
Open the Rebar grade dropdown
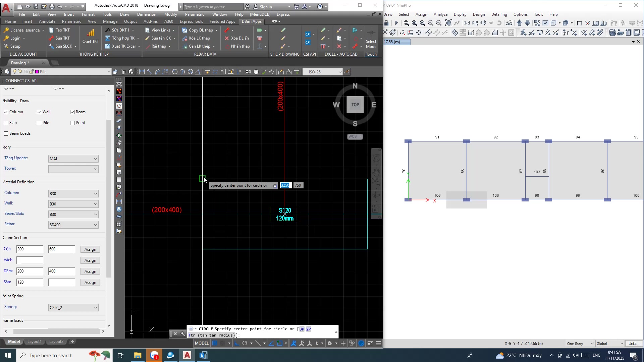(x=73, y=225)
